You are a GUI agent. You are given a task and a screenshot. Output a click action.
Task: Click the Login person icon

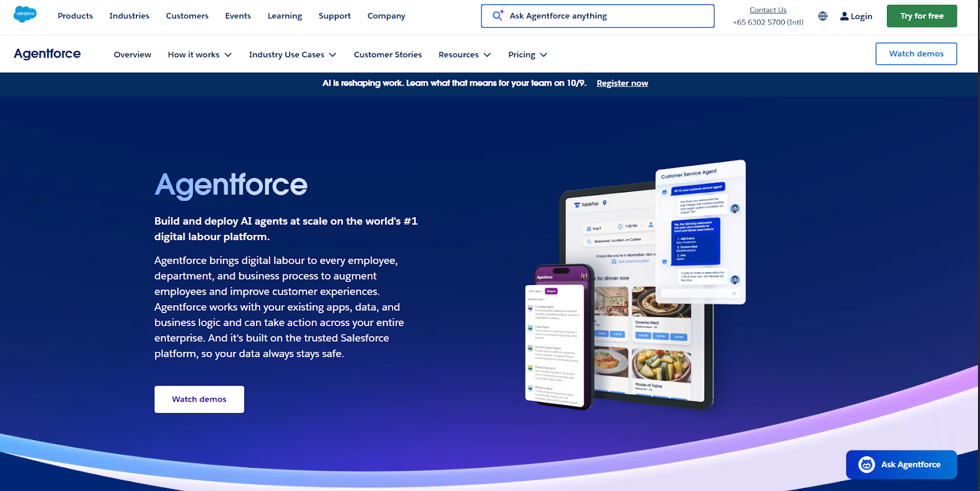[x=844, y=16]
